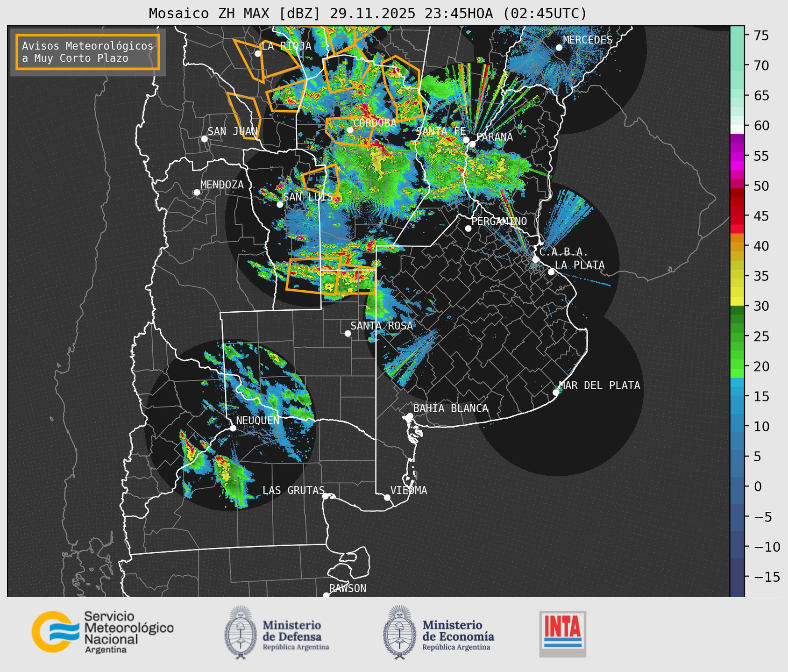The height and width of the screenshot is (672, 788).
Task: Click the 55 dBZ magenta color band
Action: pos(737,156)
